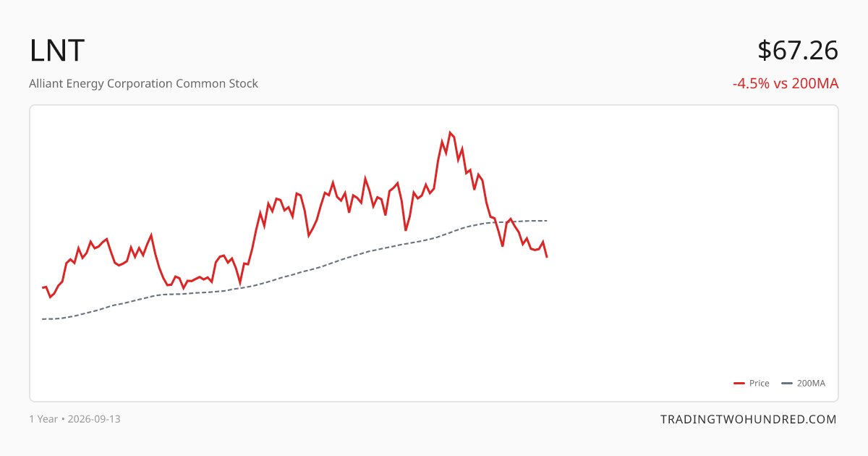Viewport: 868px width, 456px height.
Task: Click the gray 200MA legend dash
Action: point(787,384)
